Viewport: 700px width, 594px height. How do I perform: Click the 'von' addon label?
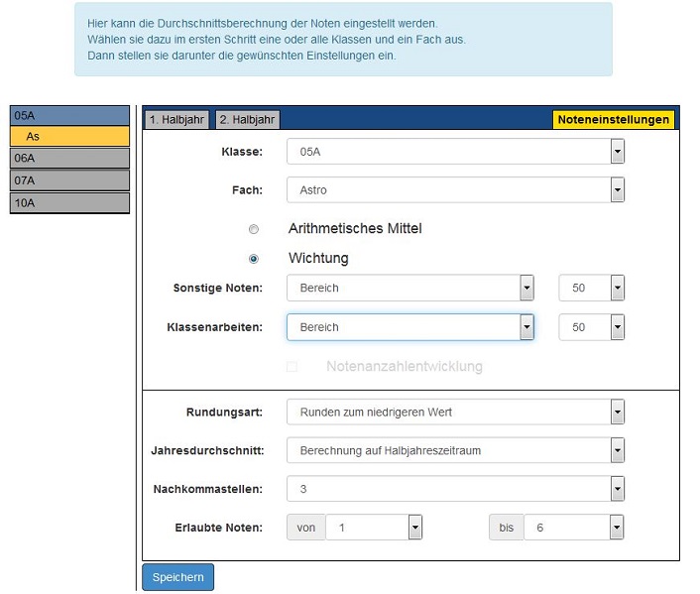coord(305,528)
